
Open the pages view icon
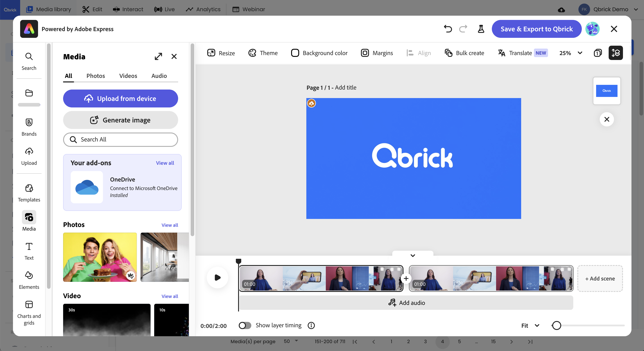point(597,53)
